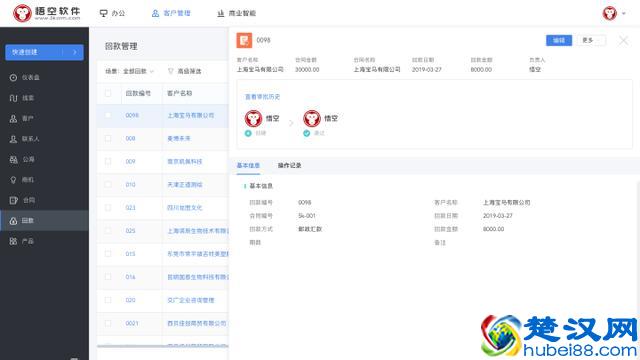The image size is (640, 360).
Task: Open the 联系人 sidebar menu item
Action: click(44, 139)
